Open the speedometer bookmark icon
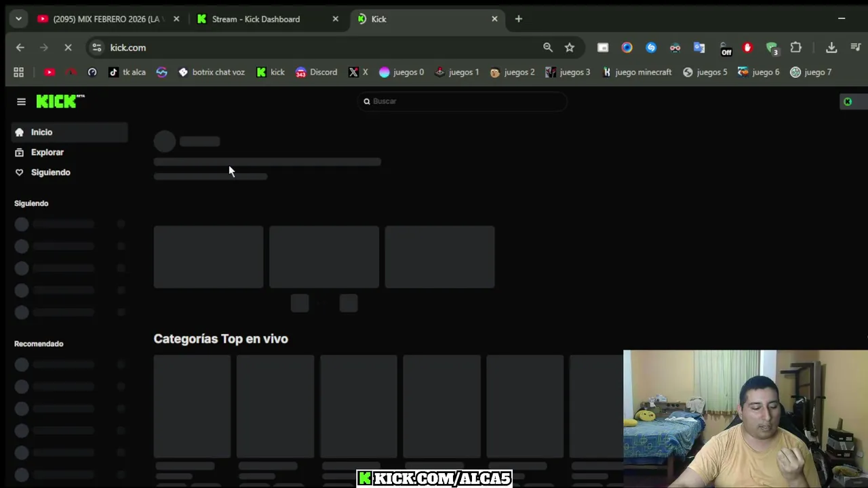 92,72
